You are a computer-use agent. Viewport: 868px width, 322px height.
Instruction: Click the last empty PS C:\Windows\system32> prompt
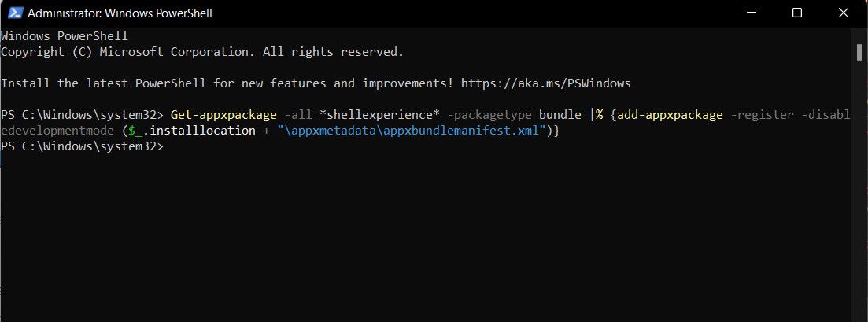pos(83,146)
